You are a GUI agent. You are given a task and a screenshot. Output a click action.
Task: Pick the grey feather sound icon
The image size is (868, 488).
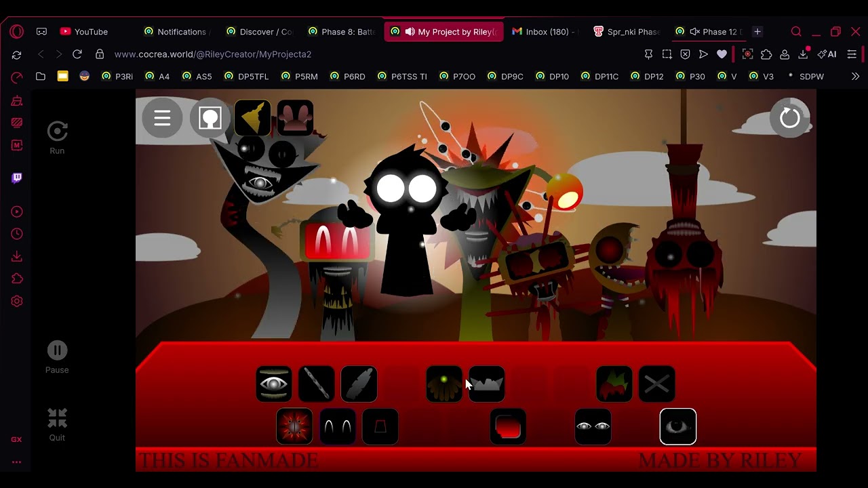359,384
